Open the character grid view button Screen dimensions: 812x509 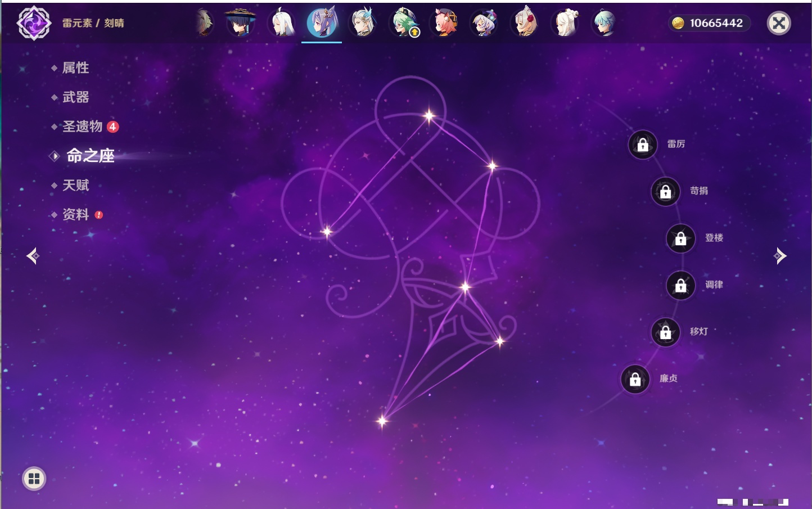[x=34, y=479]
